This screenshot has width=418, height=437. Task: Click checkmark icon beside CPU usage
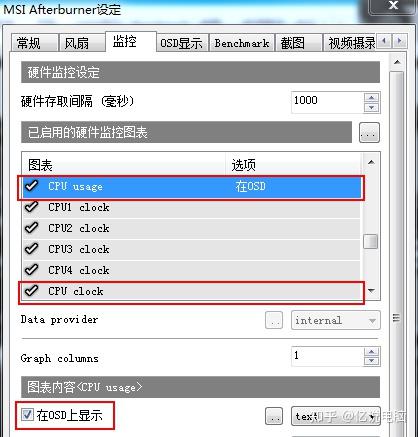click(x=32, y=186)
